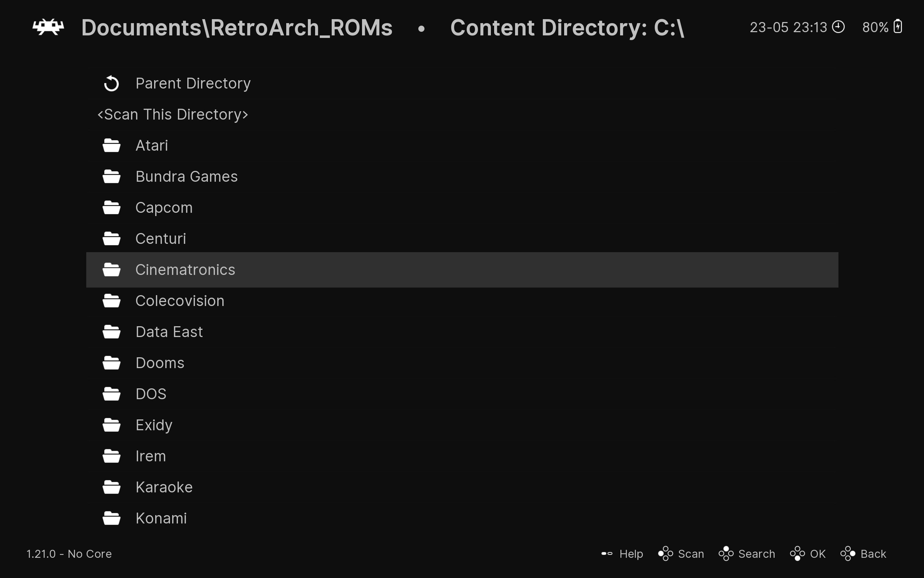
Task: Open the Konami folder name
Action: [x=161, y=518]
